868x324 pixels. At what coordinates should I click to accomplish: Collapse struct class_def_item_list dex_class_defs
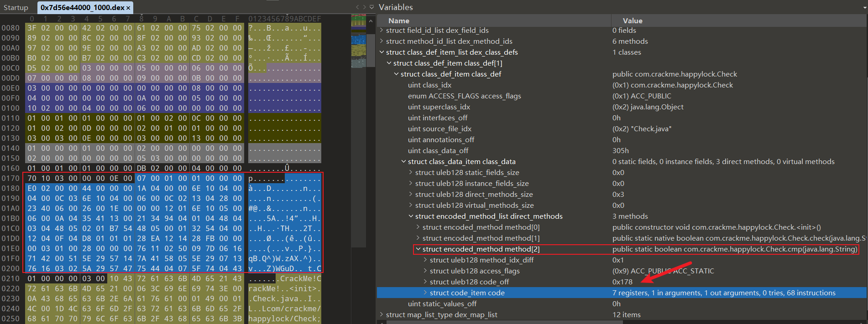(x=382, y=52)
